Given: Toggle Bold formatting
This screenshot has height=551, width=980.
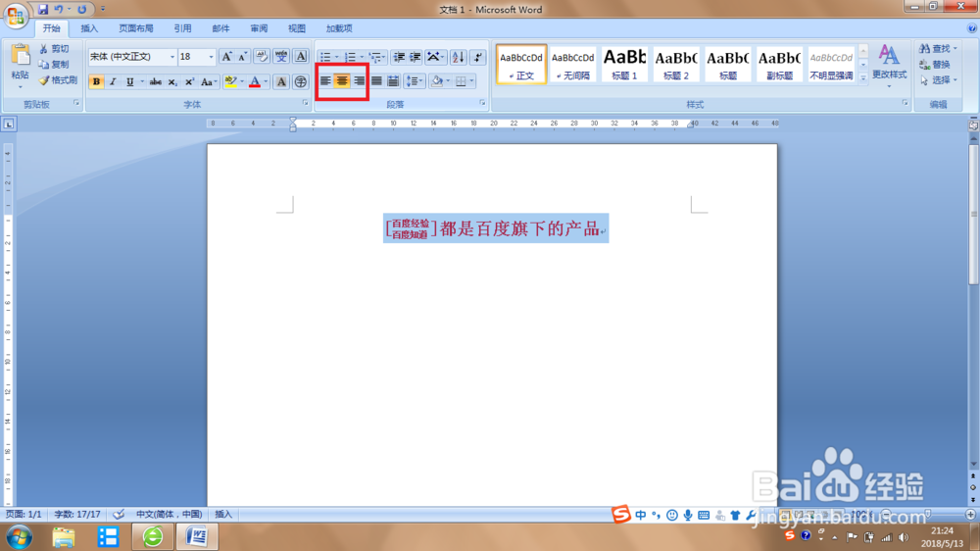Looking at the screenshot, I should tap(96, 81).
